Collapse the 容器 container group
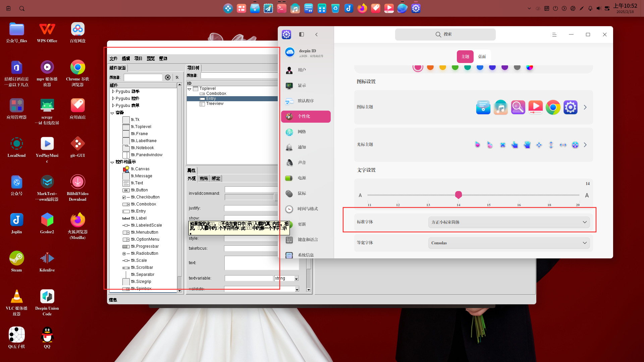This screenshot has height=362, width=644. (x=112, y=113)
